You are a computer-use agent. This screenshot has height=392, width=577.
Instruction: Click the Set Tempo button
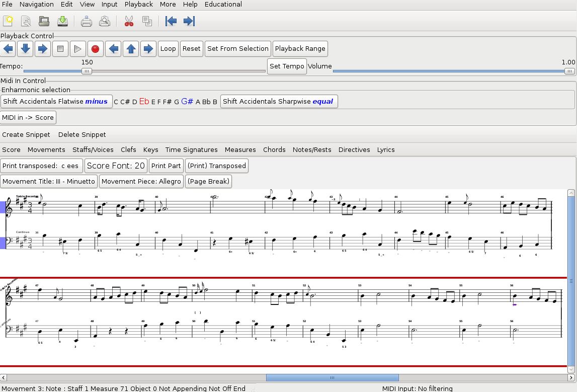(x=287, y=66)
